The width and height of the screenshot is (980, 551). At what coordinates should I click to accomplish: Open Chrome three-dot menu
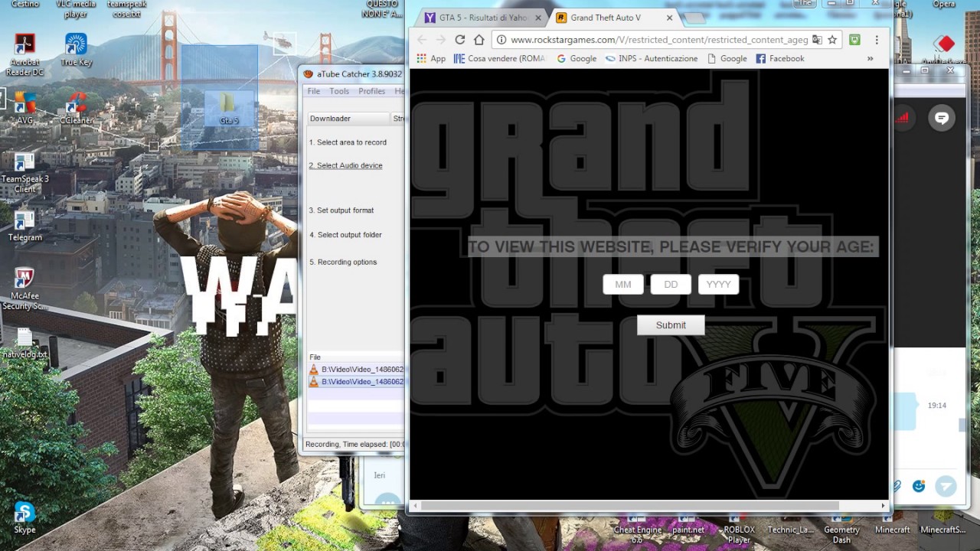(x=877, y=40)
